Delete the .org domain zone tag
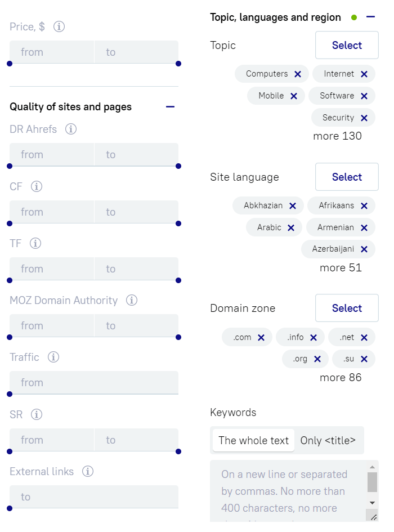 click(x=317, y=359)
